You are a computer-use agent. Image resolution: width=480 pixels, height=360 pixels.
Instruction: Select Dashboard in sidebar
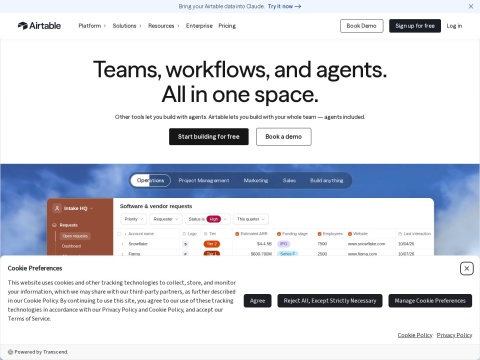71,246
